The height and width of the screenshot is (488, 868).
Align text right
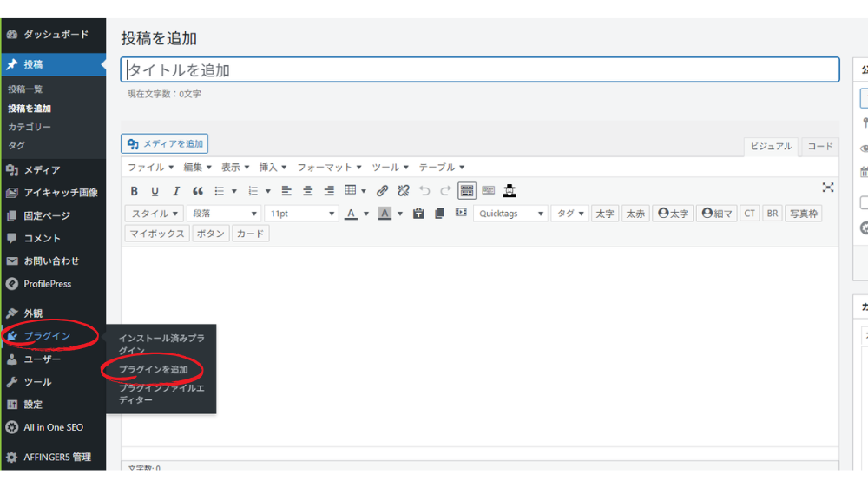click(x=329, y=191)
